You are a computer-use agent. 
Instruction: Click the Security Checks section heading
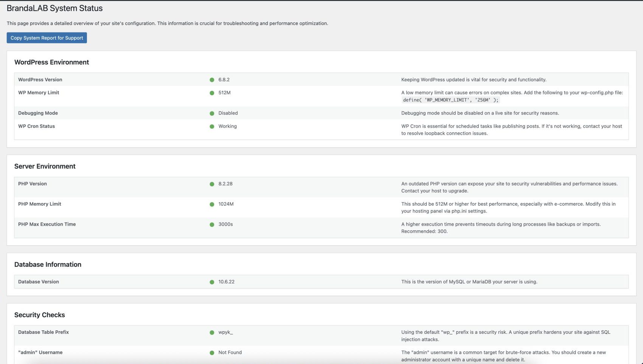(39, 315)
